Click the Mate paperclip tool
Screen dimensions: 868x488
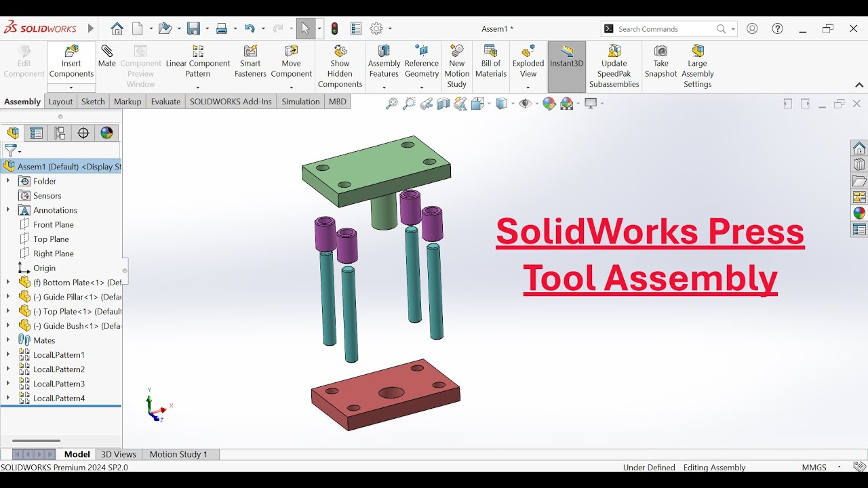point(107,56)
